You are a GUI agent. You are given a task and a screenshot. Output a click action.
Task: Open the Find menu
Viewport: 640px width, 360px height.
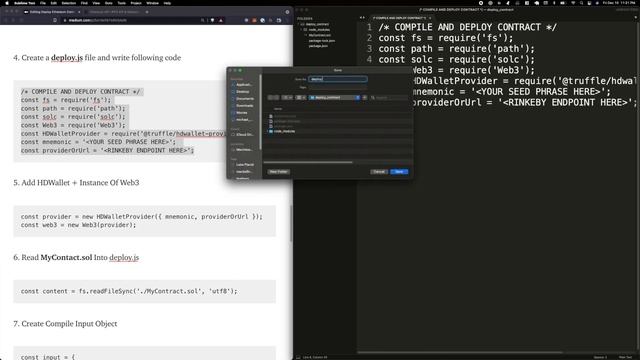pos(84,3)
